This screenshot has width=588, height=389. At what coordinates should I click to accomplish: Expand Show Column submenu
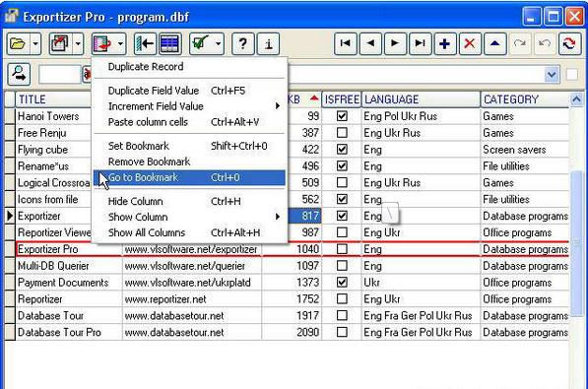coord(189,218)
